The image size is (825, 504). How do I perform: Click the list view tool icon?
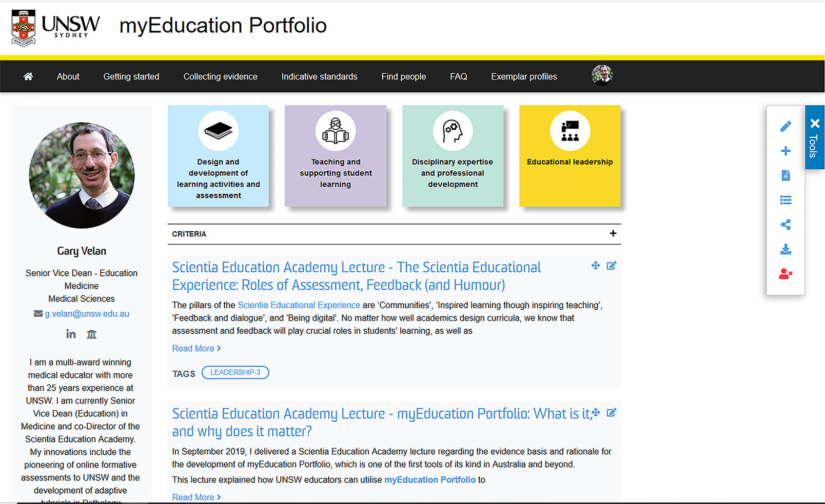[785, 200]
